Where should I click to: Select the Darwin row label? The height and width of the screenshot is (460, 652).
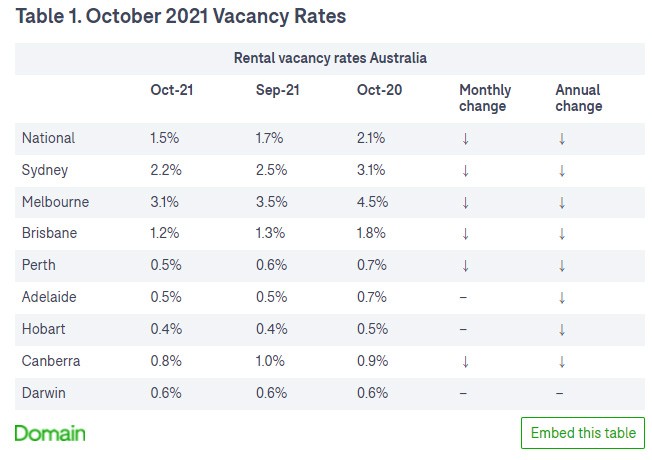[x=45, y=393]
